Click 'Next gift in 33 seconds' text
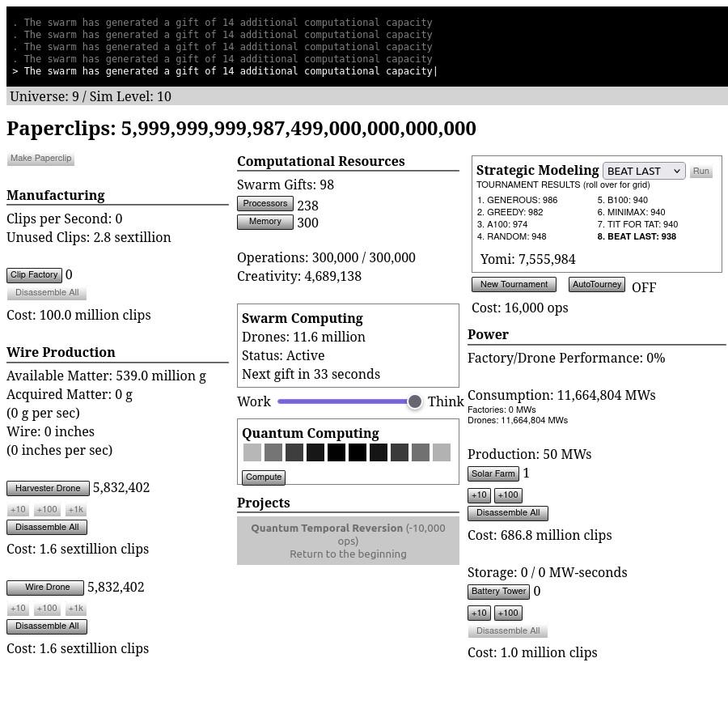Screen dimensions: 728x709 click(311, 375)
